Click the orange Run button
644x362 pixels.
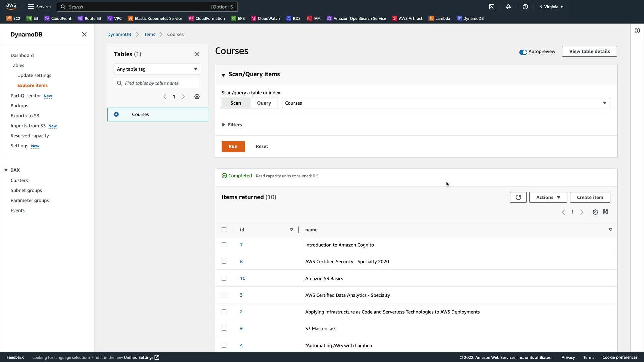(233, 146)
